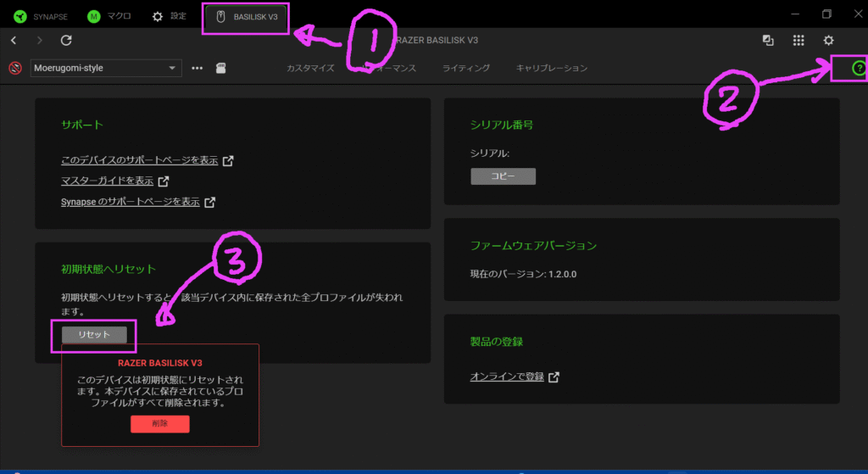Open the modules grid icon
Image resolution: width=868 pixels, height=474 pixels.
(798, 40)
